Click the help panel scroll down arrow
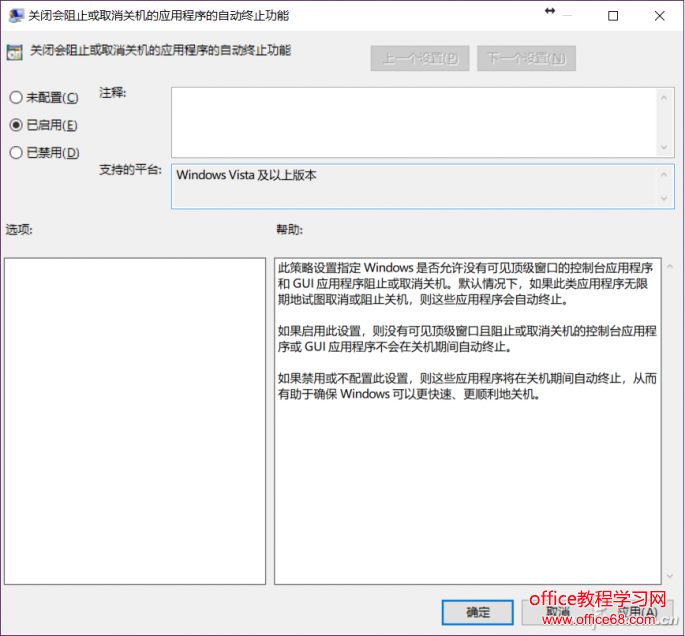The width and height of the screenshot is (685, 636). pos(670,577)
